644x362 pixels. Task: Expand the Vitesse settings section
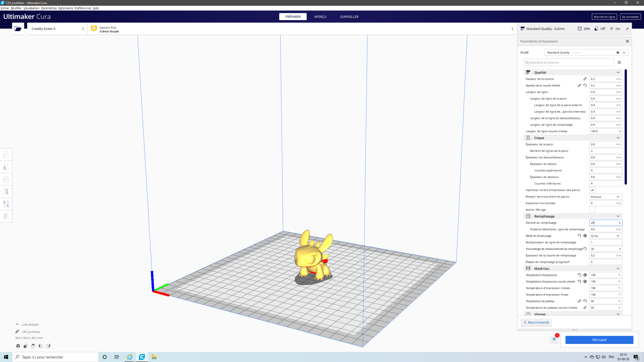click(x=573, y=314)
